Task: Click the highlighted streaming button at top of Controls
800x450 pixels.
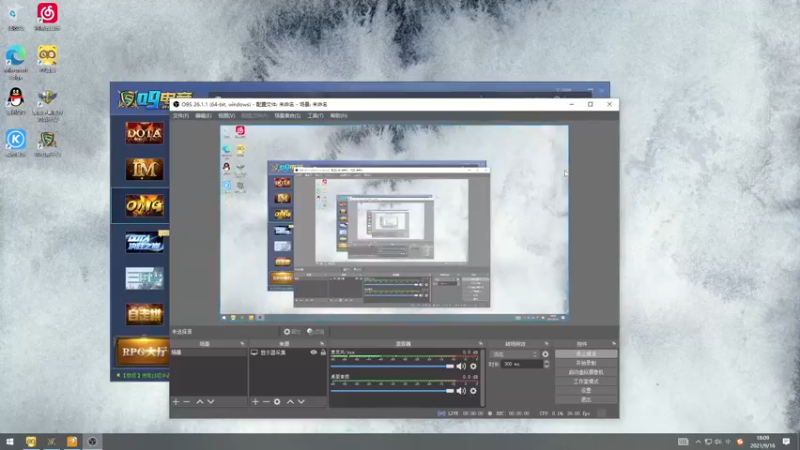Action: pyautogui.click(x=586, y=354)
